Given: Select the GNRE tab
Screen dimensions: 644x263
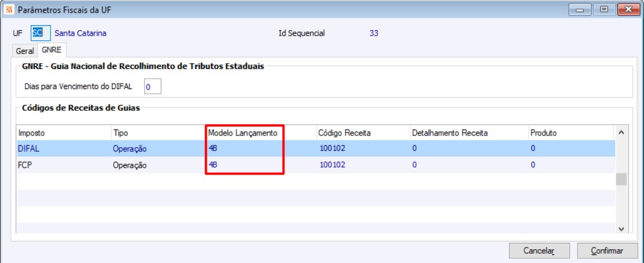Looking at the screenshot, I should (51, 50).
